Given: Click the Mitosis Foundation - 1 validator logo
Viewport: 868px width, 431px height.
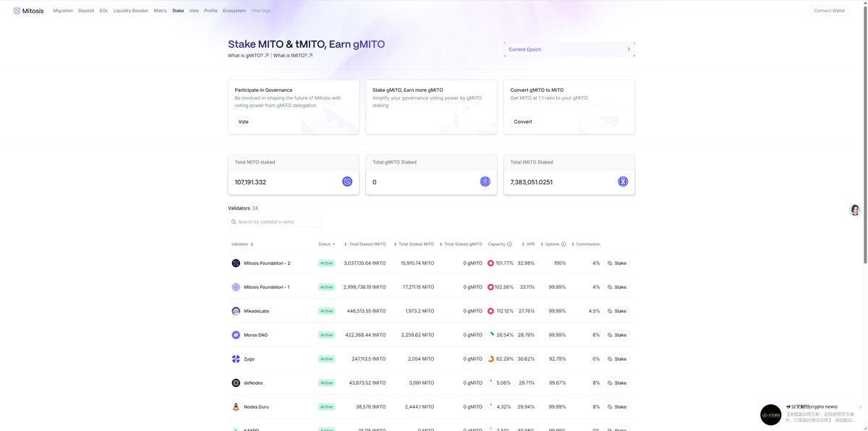Looking at the screenshot, I should coord(236,287).
